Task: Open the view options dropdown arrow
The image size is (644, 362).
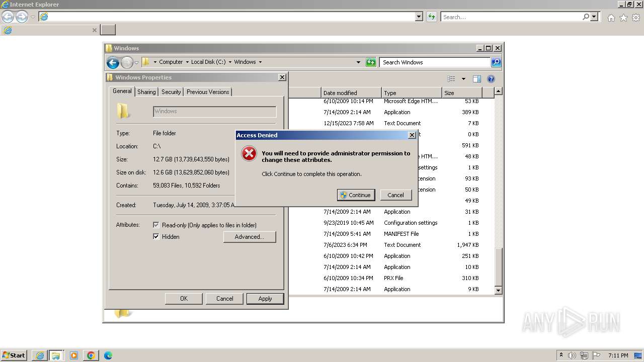Action: point(463,79)
